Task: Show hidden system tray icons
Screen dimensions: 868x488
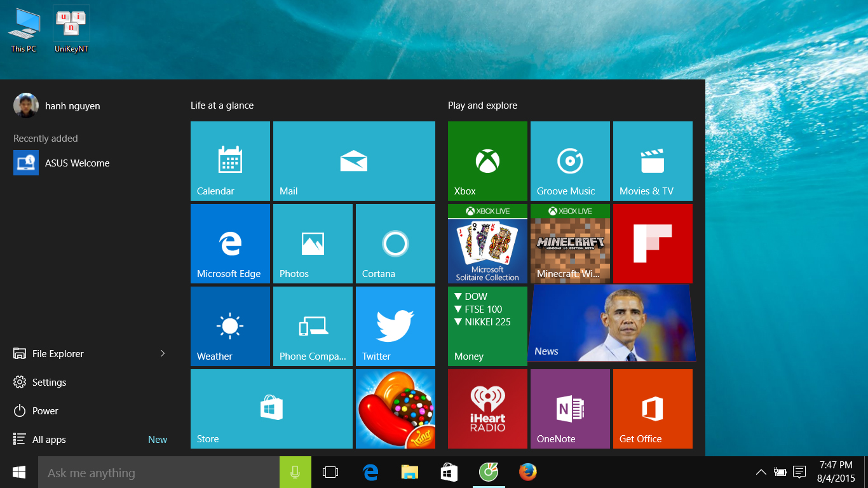Action: coord(761,472)
